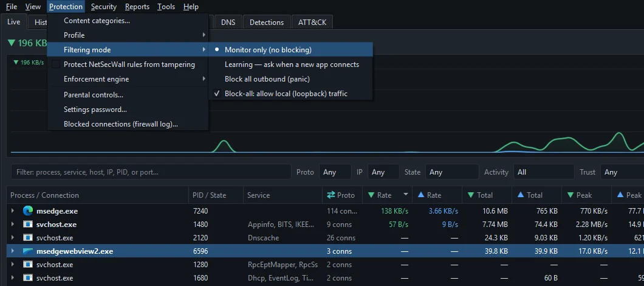Image resolution: width=644 pixels, height=286 pixels.
Task: Open the Help menu
Action: coord(191,7)
